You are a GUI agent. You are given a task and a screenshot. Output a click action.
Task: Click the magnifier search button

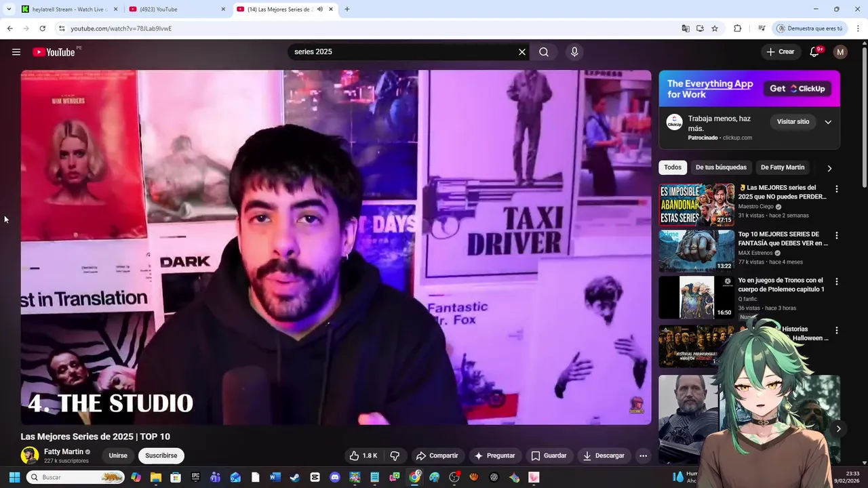544,52
